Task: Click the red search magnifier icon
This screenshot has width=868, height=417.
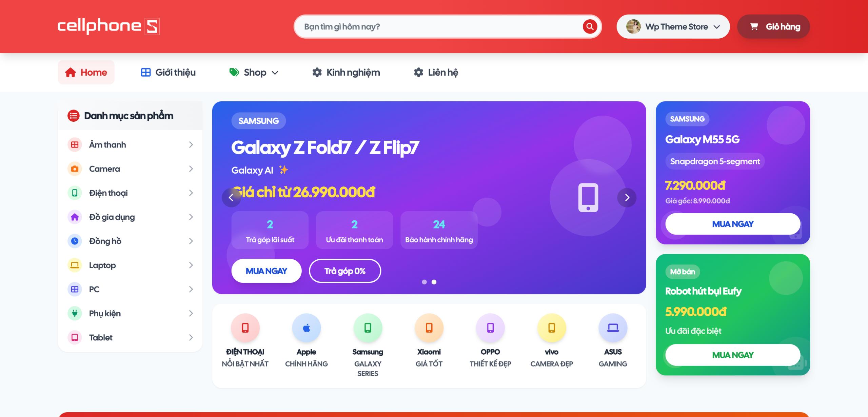Action: point(590,26)
